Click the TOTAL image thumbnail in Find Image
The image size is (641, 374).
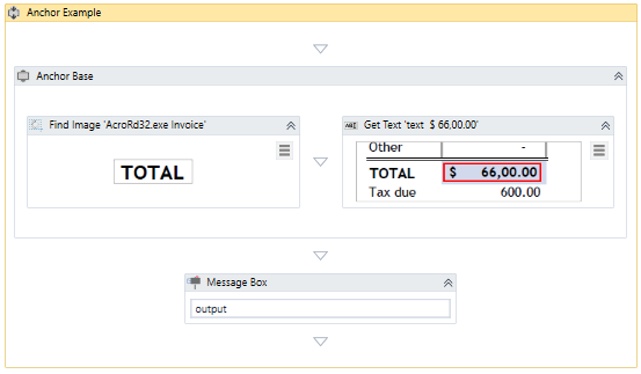(x=153, y=172)
